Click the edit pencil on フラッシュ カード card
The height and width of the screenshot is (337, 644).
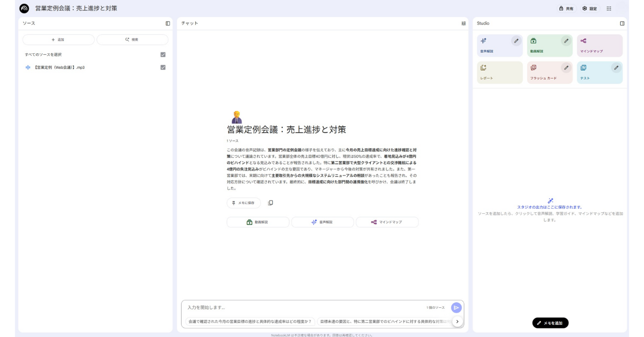click(x=566, y=67)
